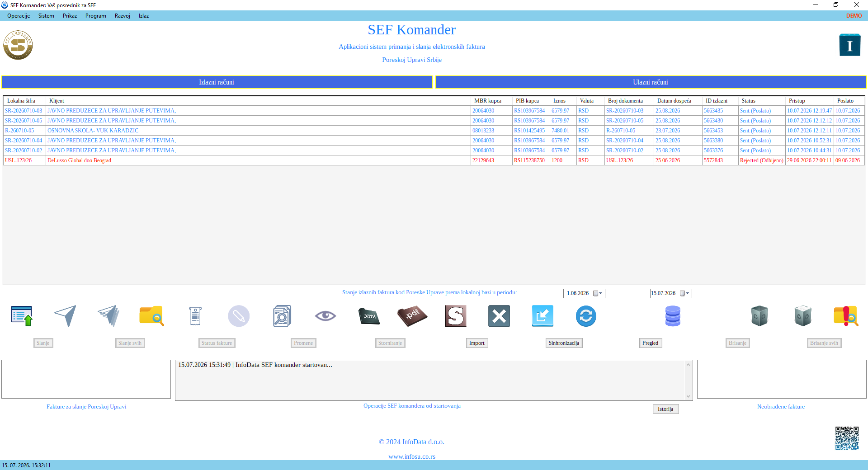The width and height of the screenshot is (868, 470).
Task: Select row SR-20260710-02 in invoice table
Action: (x=434, y=150)
